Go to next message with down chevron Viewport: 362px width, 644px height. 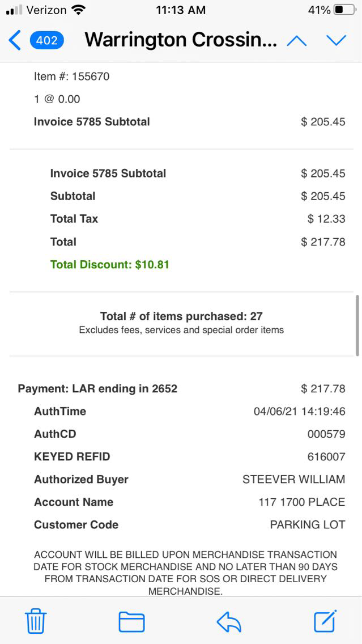click(336, 40)
